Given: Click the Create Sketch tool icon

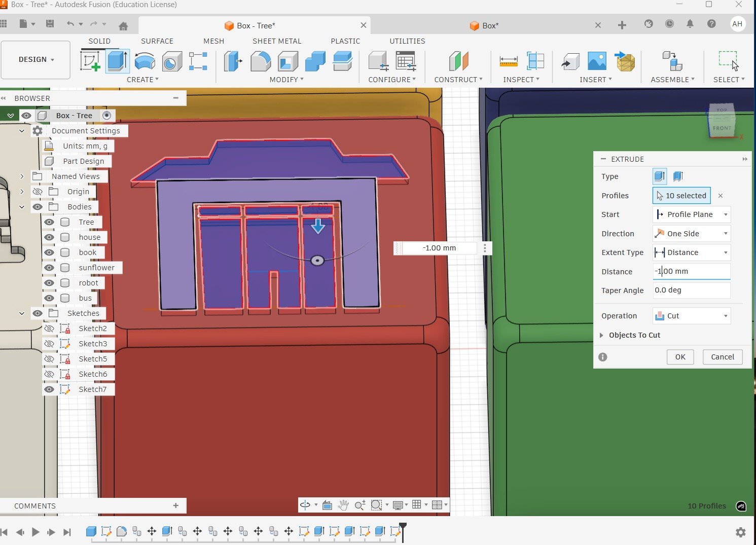Looking at the screenshot, I should 90,61.
